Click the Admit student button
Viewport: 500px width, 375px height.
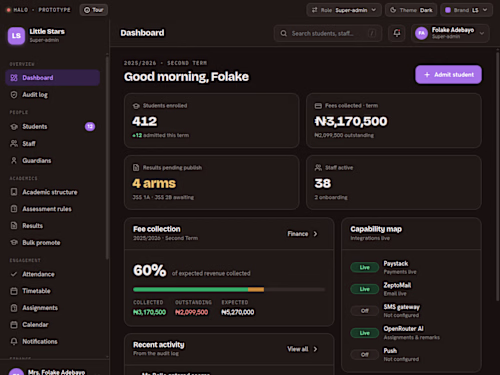448,75
